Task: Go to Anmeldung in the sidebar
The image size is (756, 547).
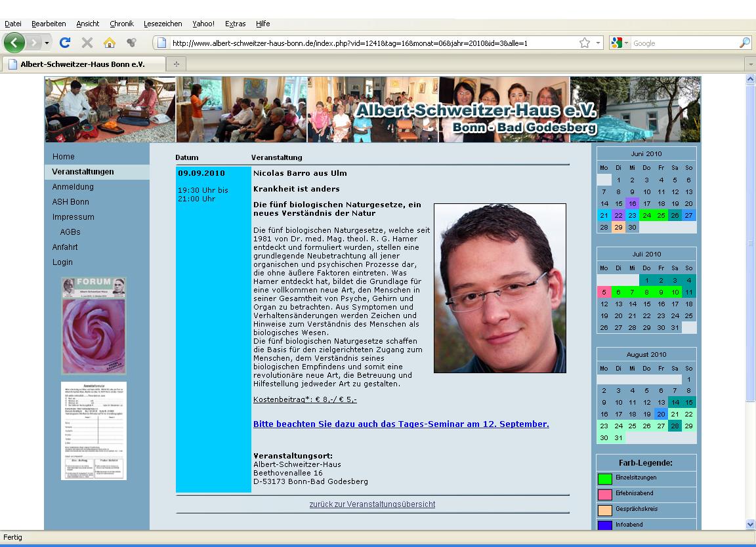Action: click(73, 187)
